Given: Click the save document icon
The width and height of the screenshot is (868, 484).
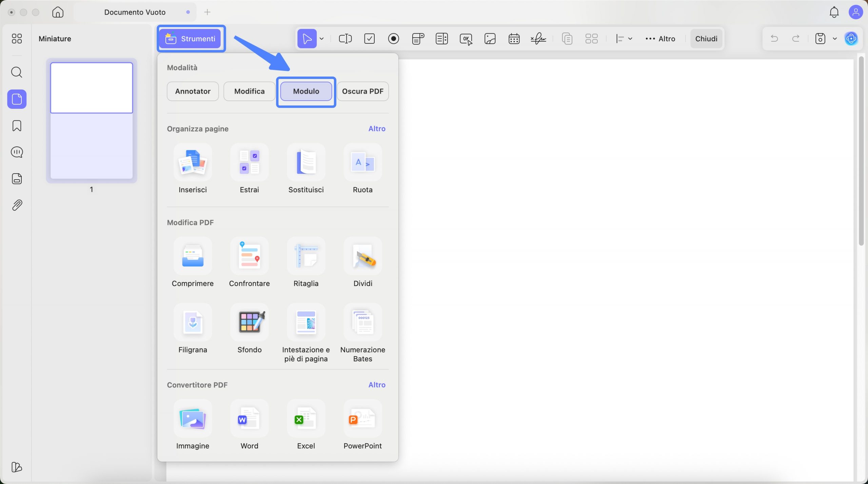Looking at the screenshot, I should [820, 38].
